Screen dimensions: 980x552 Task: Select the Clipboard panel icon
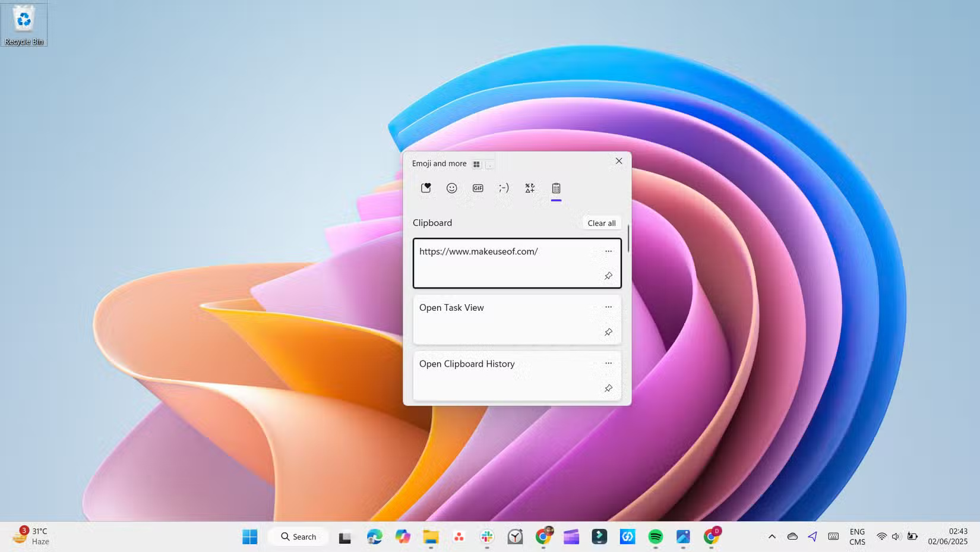pyautogui.click(x=556, y=188)
